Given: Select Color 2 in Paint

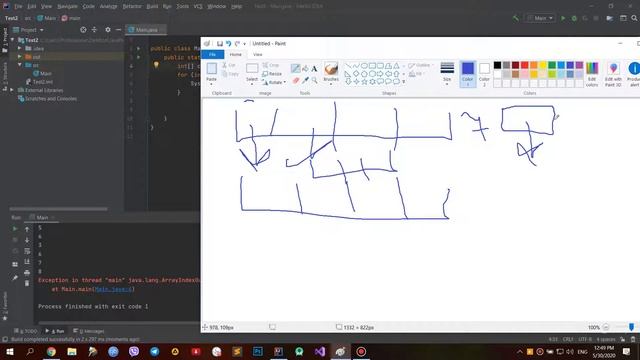Looking at the screenshot, I should tap(484, 74).
